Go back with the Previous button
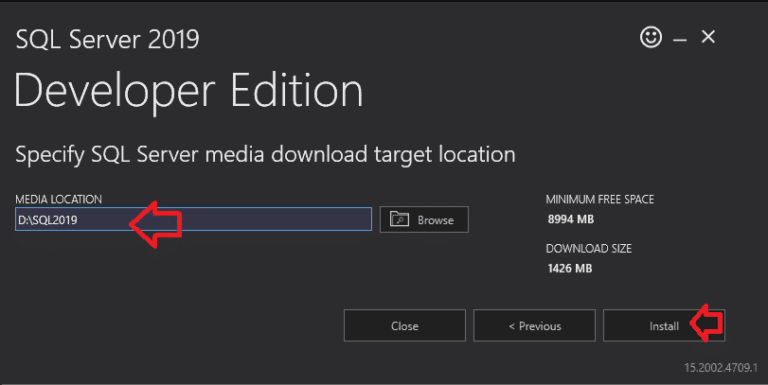This screenshot has width=768, height=385. click(534, 325)
